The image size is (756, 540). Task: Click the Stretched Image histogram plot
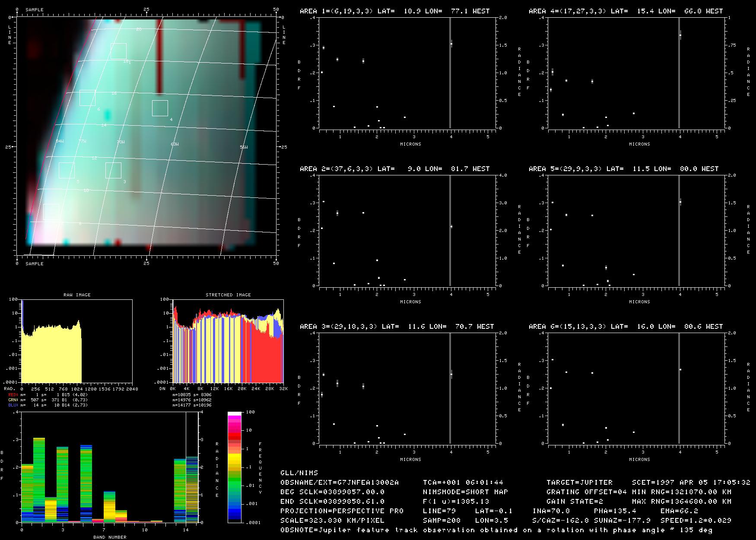(228, 341)
